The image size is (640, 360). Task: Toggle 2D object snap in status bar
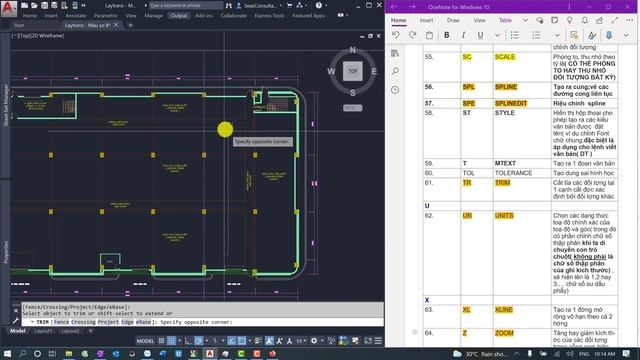coord(242,340)
